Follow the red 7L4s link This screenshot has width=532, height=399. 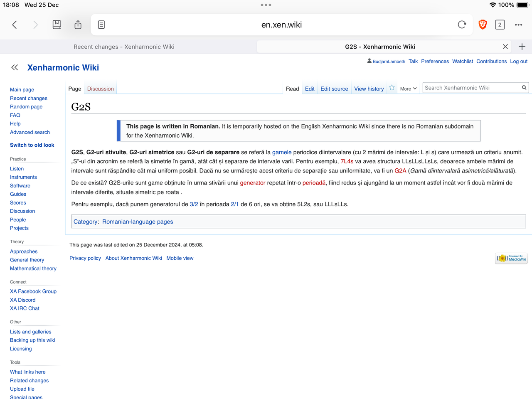[x=347, y=161]
